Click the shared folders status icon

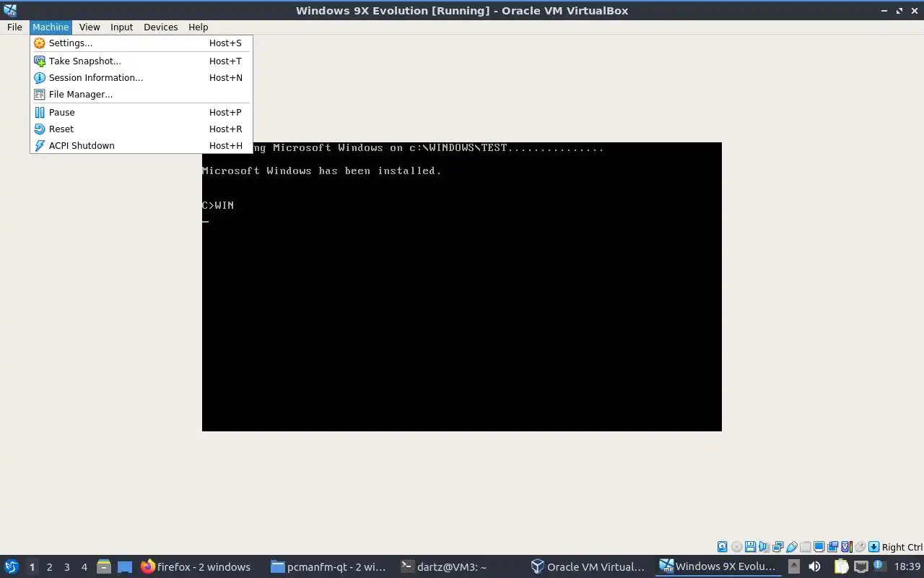(805, 547)
